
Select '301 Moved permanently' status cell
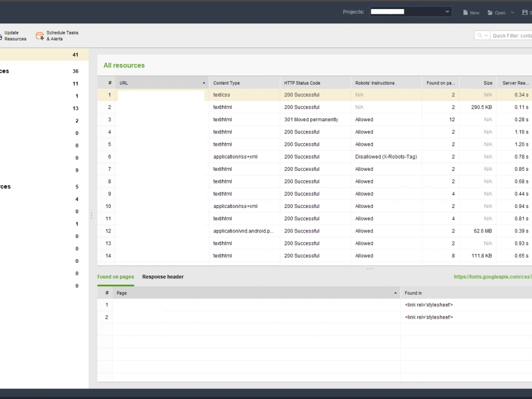pyautogui.click(x=315, y=119)
